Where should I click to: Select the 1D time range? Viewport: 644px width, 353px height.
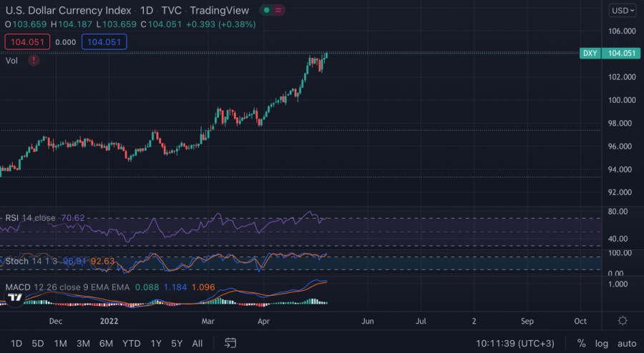click(16, 343)
